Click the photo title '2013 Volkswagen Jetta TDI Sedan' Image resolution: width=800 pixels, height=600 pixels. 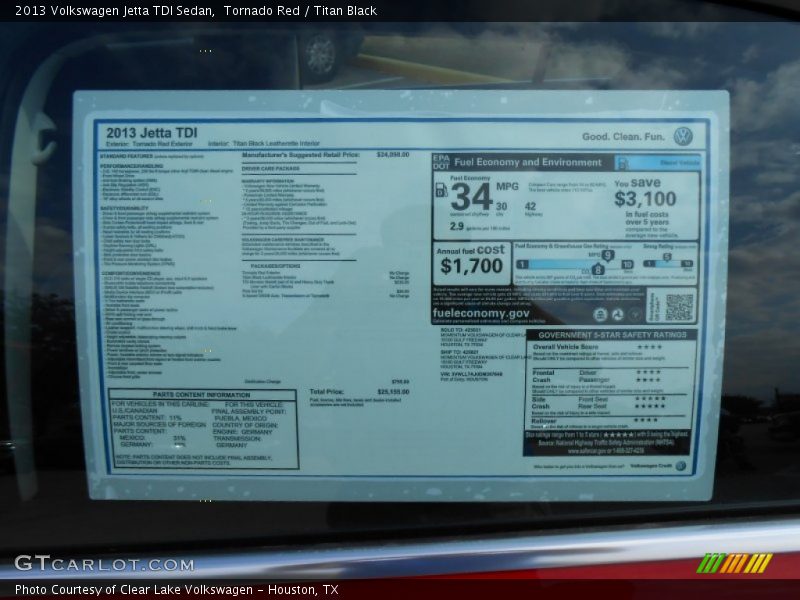[x=115, y=11]
